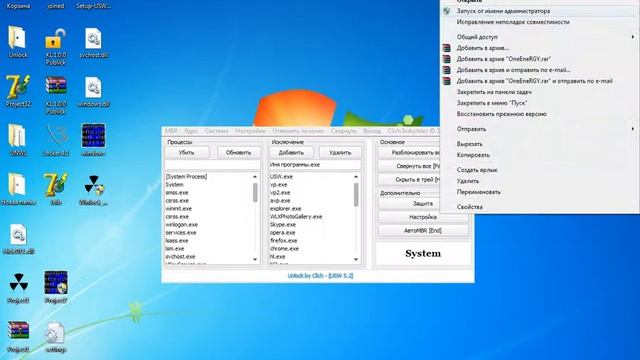Select the svchost.dll file icon
This screenshot has height=360, width=640.
click(93, 39)
